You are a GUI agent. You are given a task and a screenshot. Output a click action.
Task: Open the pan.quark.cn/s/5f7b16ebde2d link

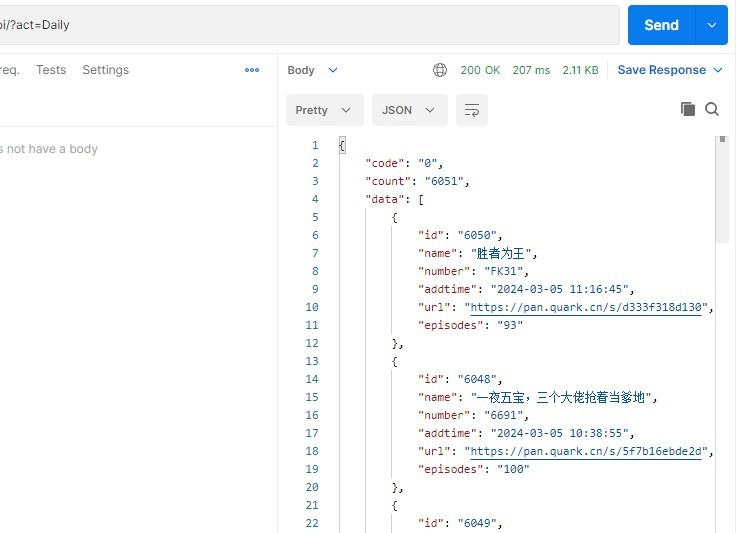(586, 451)
